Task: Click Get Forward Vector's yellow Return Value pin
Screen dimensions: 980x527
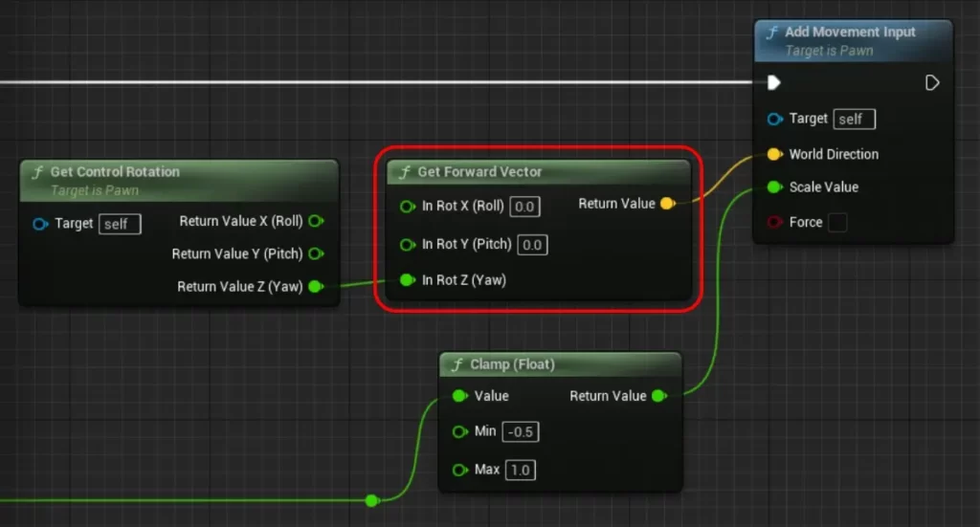Action: click(x=668, y=204)
